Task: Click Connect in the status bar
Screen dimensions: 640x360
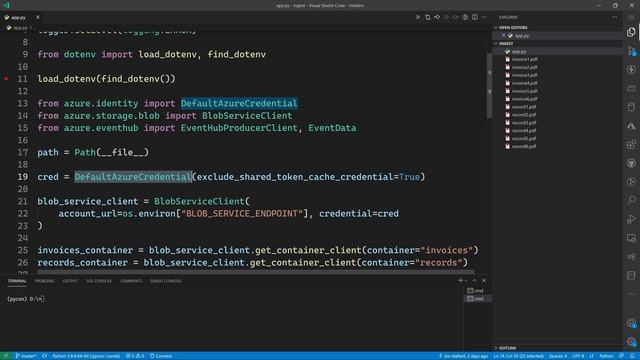Action: pos(161,356)
